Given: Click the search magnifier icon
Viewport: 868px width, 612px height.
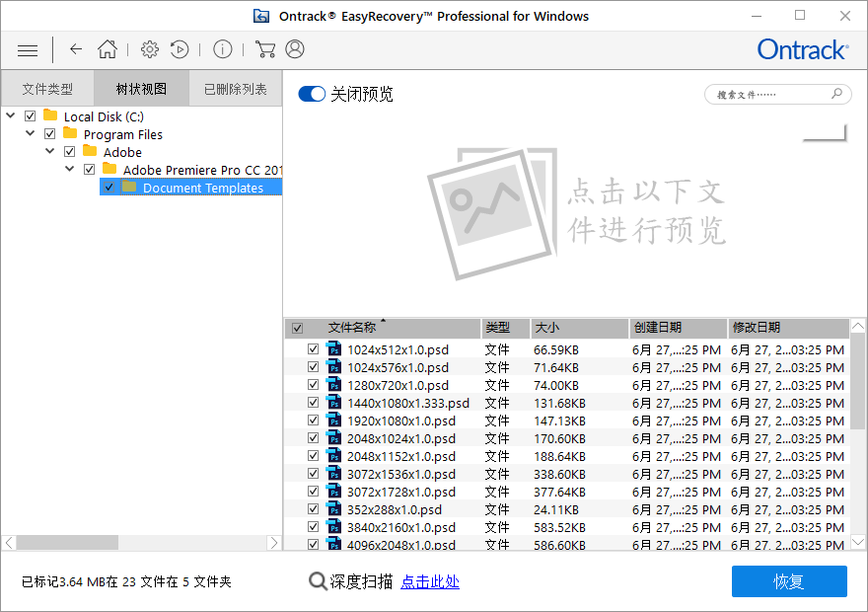Looking at the screenshot, I should pyautogui.click(x=836, y=94).
